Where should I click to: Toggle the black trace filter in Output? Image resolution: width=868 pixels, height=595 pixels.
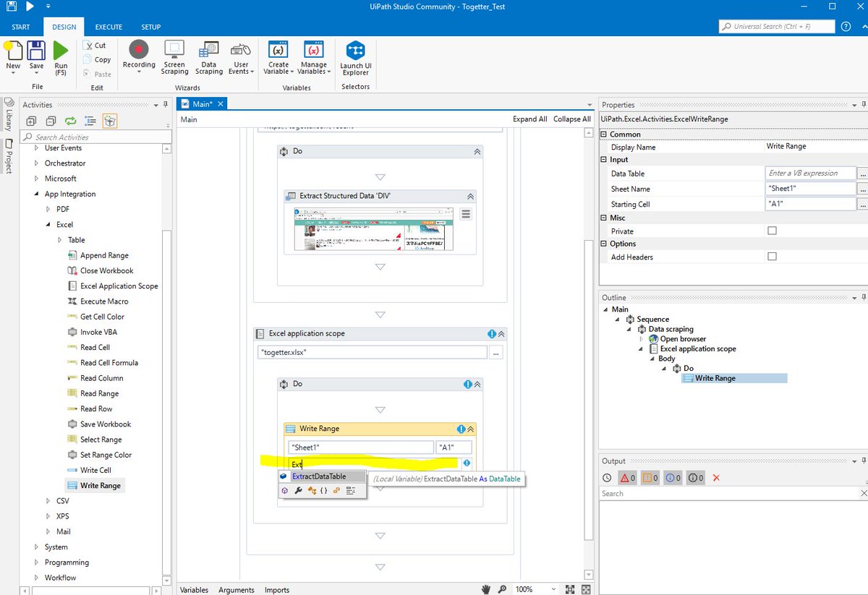tap(695, 478)
